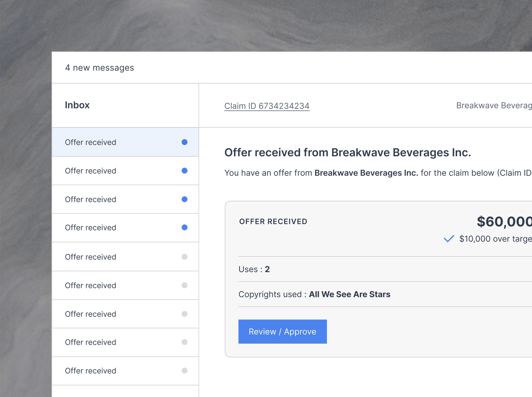The height and width of the screenshot is (397, 532).
Task: Click the blue unread dot on fourth message
Action: pyautogui.click(x=184, y=227)
